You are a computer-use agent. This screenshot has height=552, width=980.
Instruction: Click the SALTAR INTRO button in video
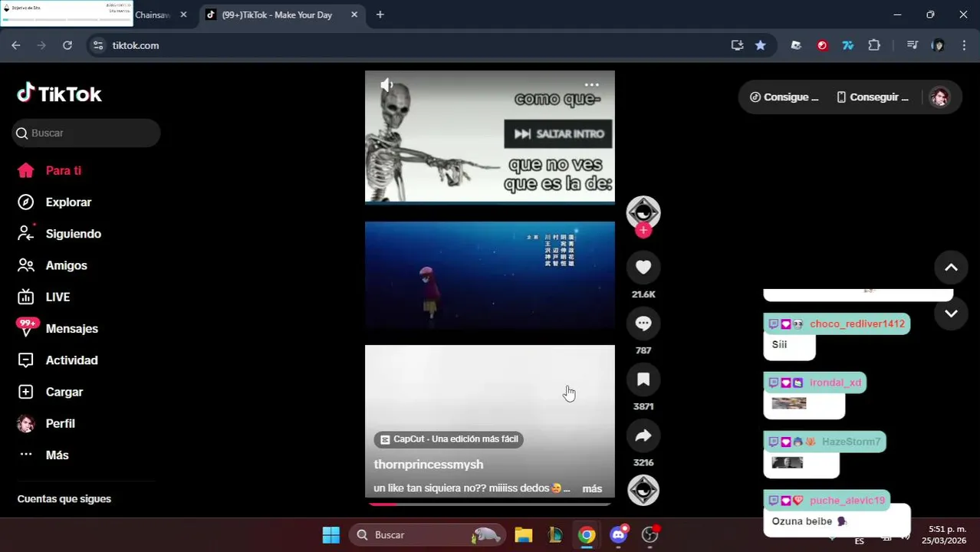click(557, 133)
